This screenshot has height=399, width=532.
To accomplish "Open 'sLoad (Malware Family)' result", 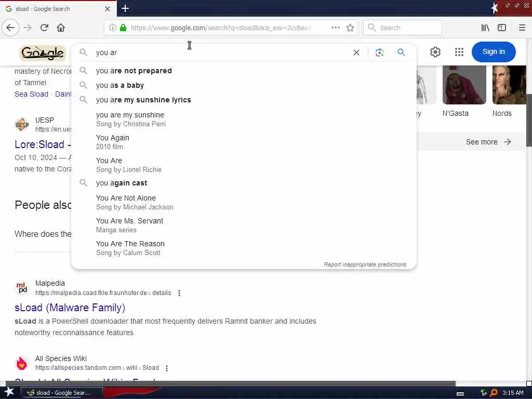I will point(70,308).
